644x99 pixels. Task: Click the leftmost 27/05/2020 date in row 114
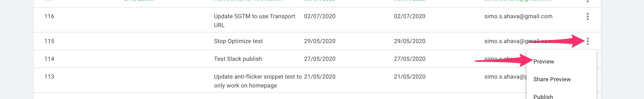(320, 59)
